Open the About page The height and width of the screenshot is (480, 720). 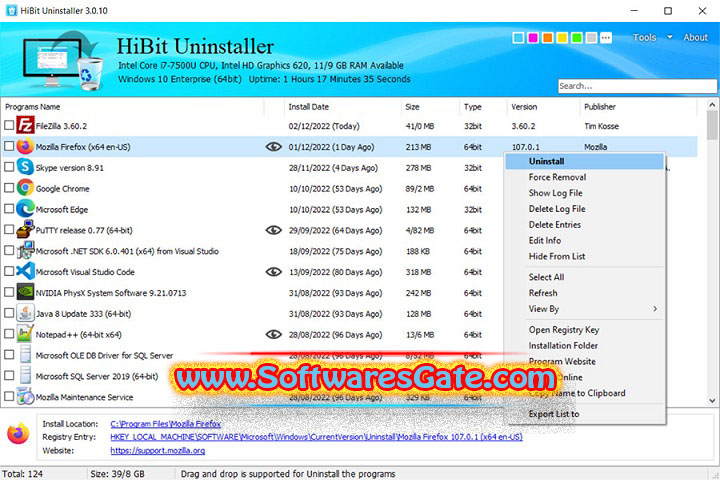click(x=695, y=38)
